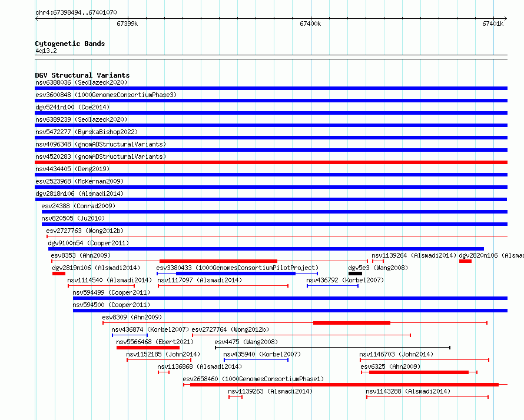Select nsv594500 (Cooper2011) label
This screenshot has width=524, height=420.
click(111, 305)
